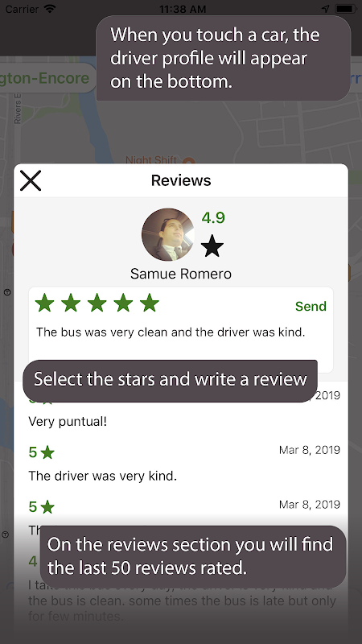Tap the 4.9 rating score
This screenshot has width=362, height=644.
click(x=213, y=217)
